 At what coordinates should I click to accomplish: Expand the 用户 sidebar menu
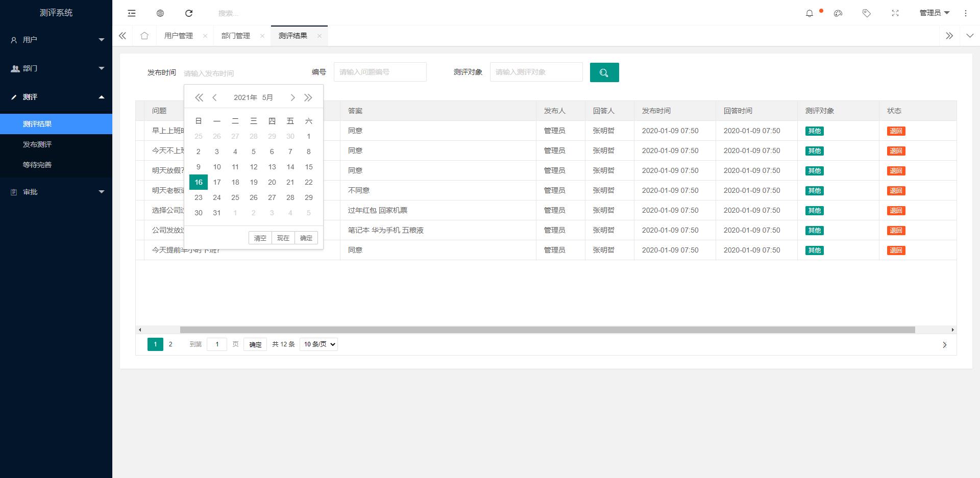56,40
